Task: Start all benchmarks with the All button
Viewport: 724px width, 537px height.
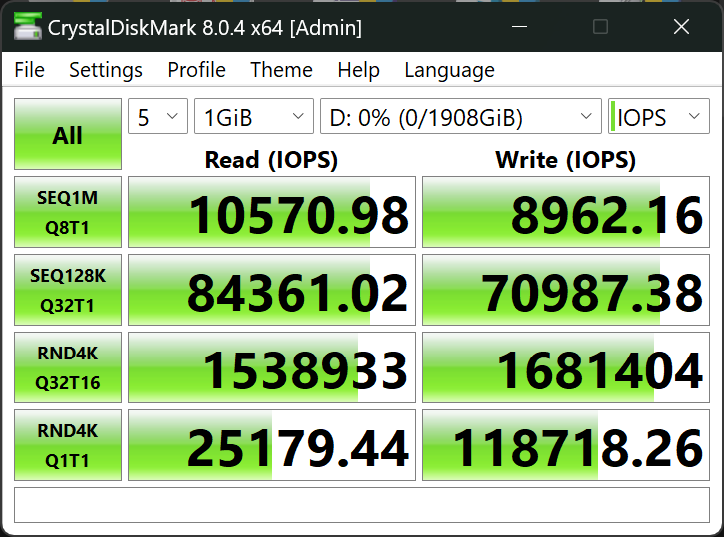Action: [x=68, y=134]
